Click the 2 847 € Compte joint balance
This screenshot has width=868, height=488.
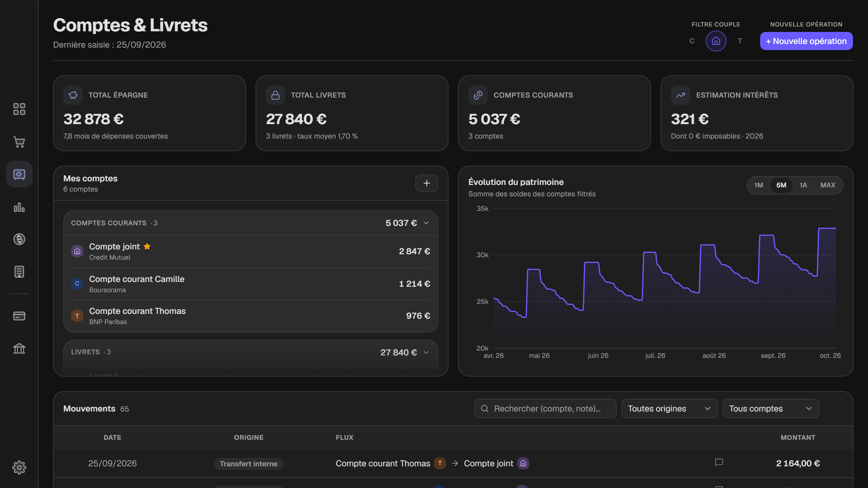pyautogui.click(x=414, y=251)
